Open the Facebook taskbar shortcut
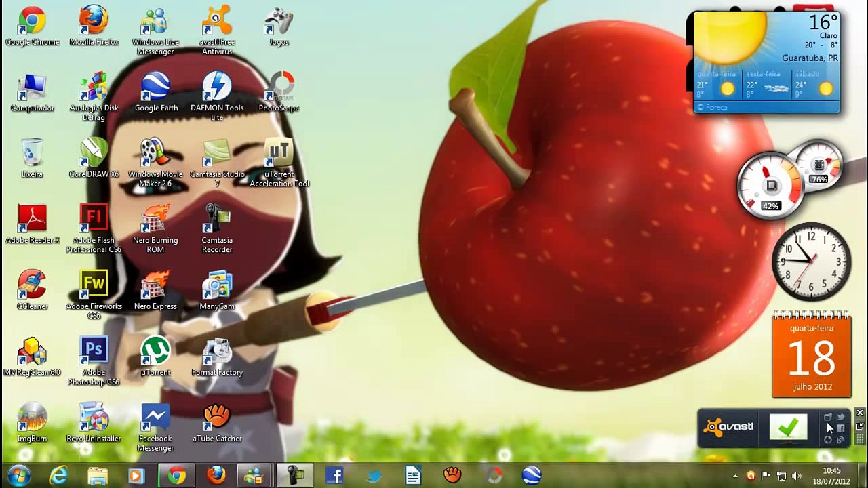Viewport: 868px width, 488px height. point(334,476)
